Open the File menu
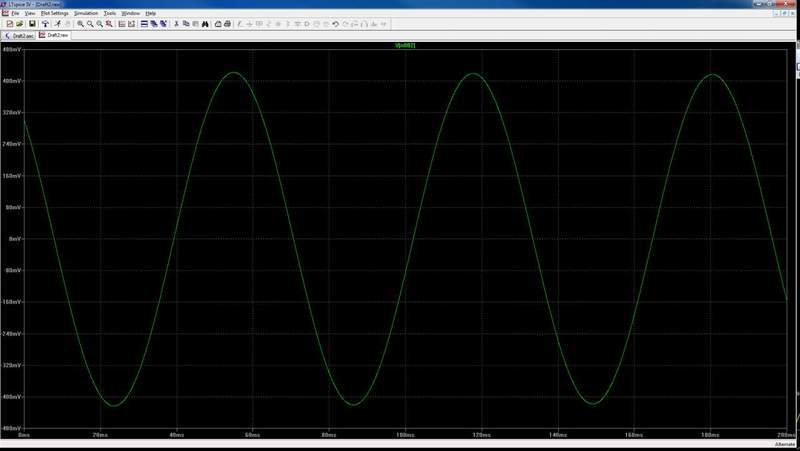Image resolution: width=800 pixels, height=451 pixels. click(15, 13)
